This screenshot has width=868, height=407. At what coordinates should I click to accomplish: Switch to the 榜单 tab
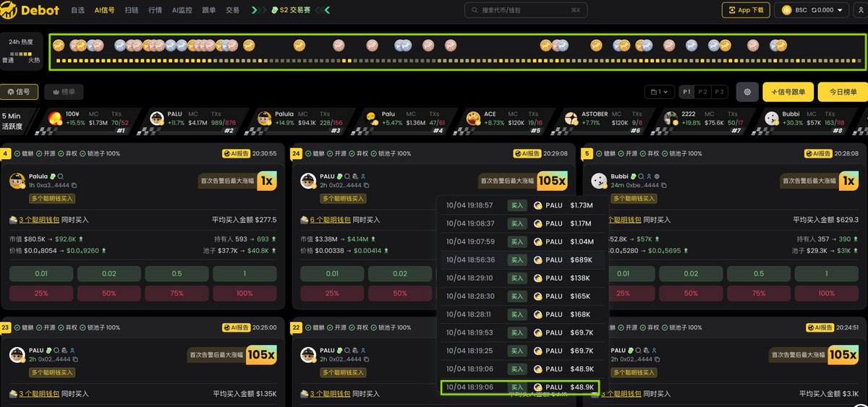click(x=64, y=92)
